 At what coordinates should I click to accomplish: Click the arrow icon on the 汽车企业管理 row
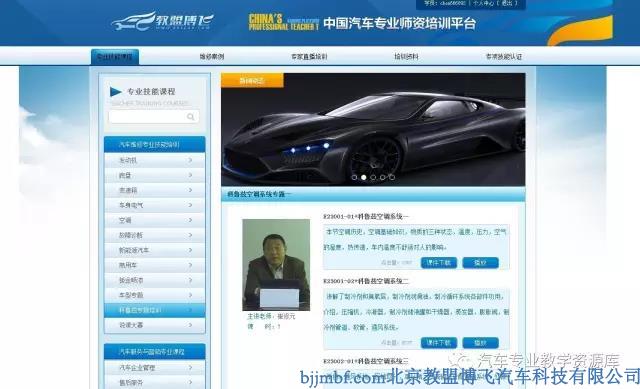(190, 368)
